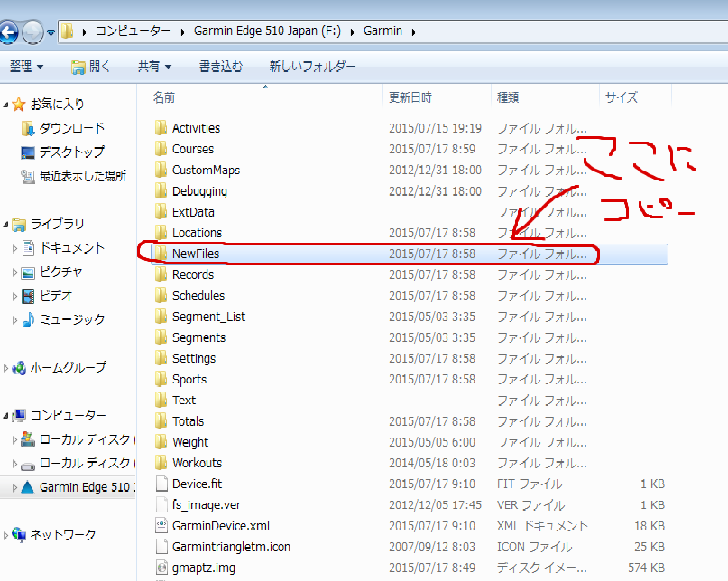Select the first ローカル ディスク drive icon

pyautogui.click(x=28, y=439)
